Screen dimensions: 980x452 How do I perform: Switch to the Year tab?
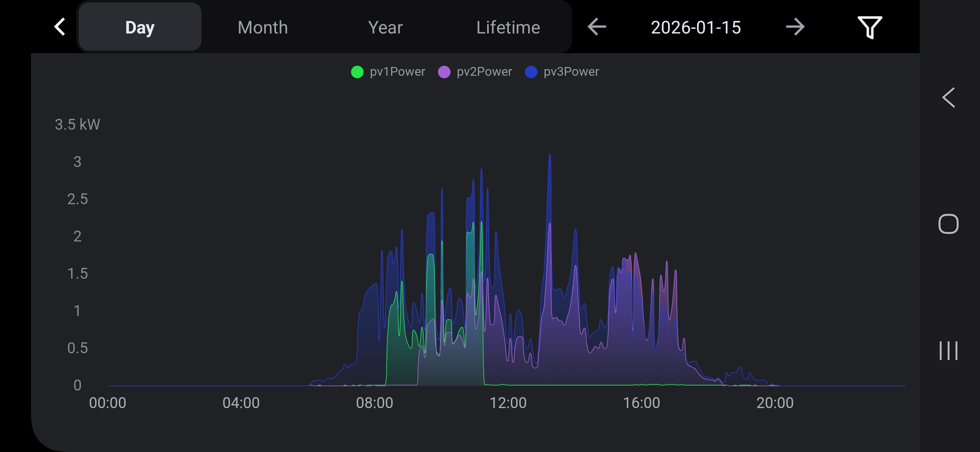[x=385, y=27]
